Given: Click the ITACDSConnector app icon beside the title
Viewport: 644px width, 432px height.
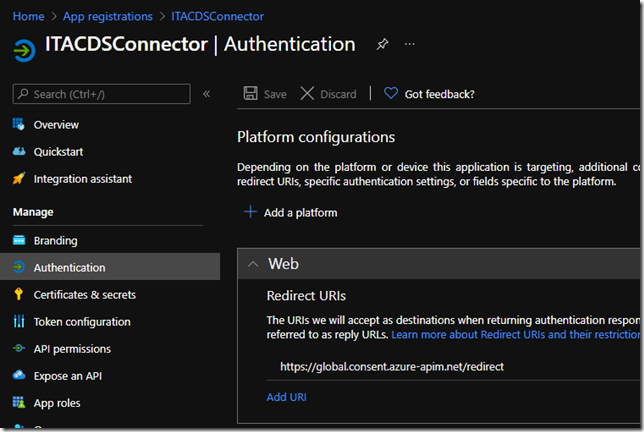Looking at the screenshot, I should tap(24, 51).
